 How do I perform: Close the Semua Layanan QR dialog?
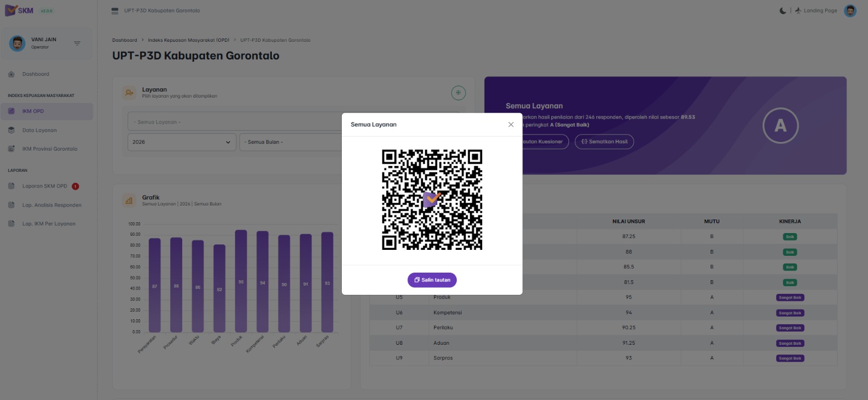coord(510,125)
